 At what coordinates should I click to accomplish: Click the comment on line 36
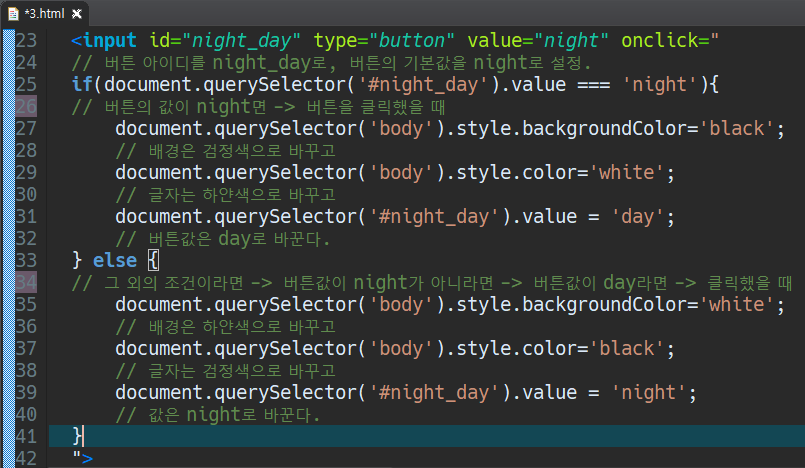pyautogui.click(x=225, y=327)
